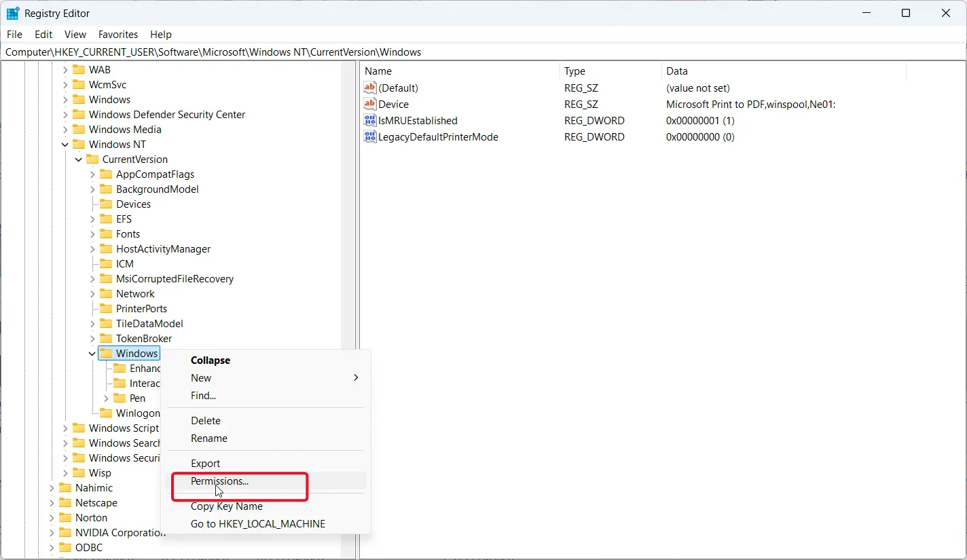
Task: Click the PrinterPorts folder icon
Action: pos(106,308)
